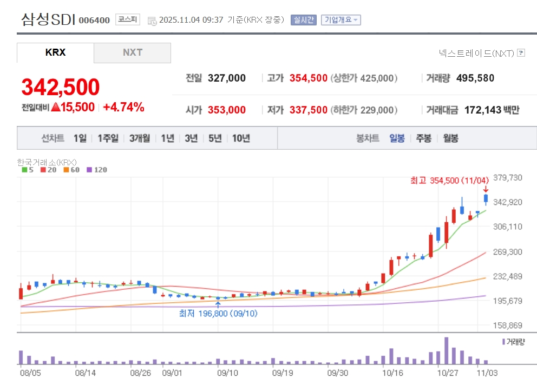Show the 3개월 line chart

coord(140,138)
